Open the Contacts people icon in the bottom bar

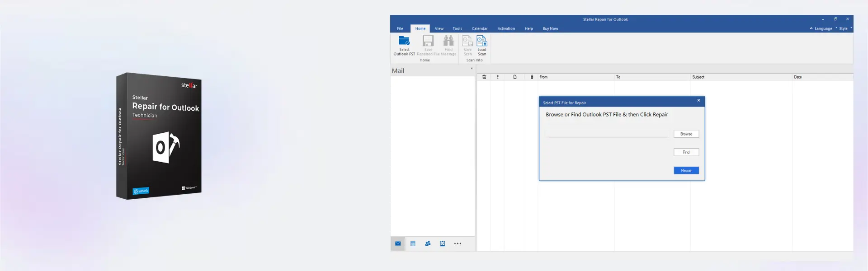pos(428,243)
